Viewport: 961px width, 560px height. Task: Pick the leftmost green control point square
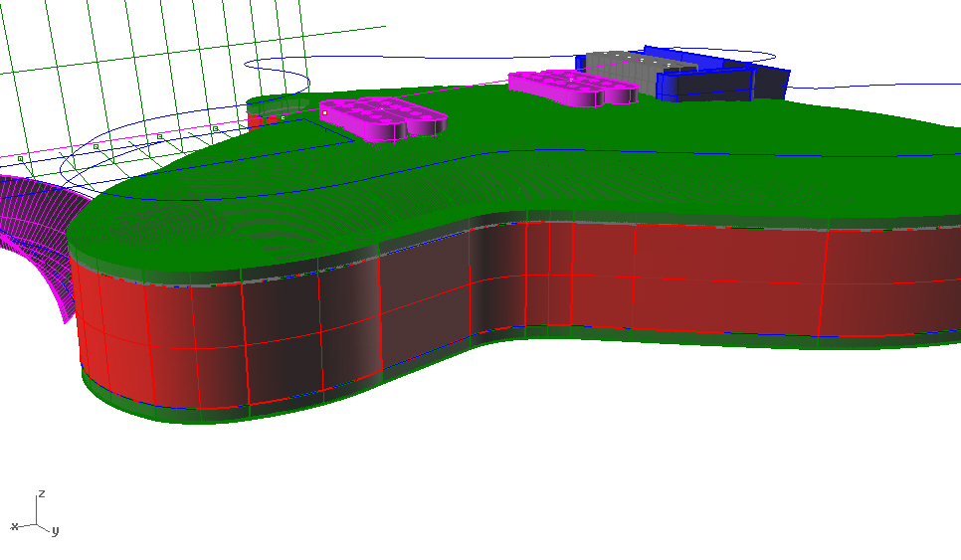(21, 159)
